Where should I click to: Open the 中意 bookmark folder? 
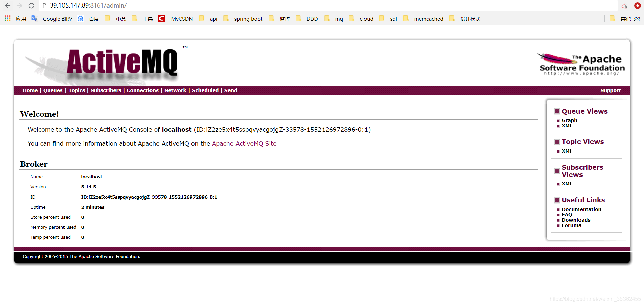coord(115,19)
